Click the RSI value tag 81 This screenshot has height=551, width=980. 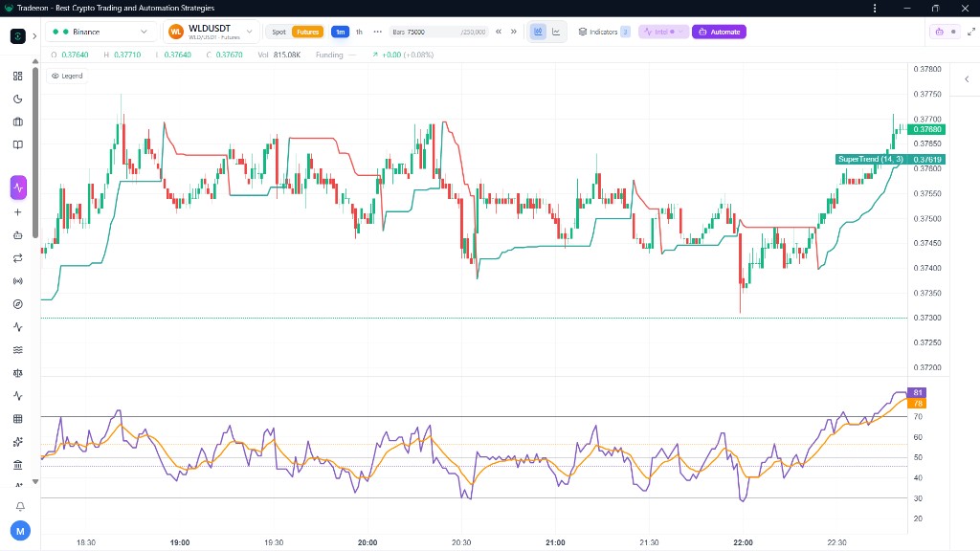point(918,392)
